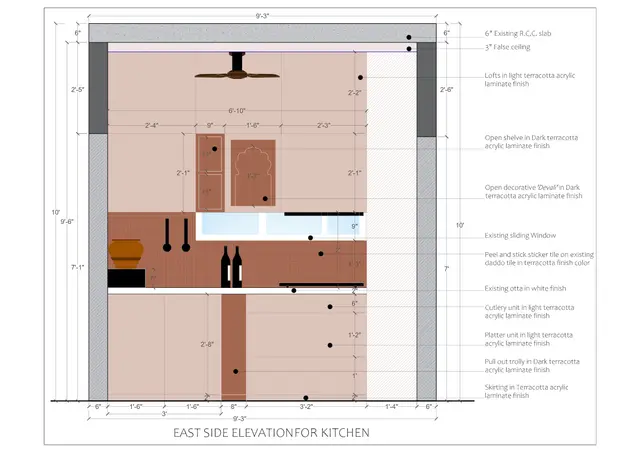Select the 7'-1" vertical dimension

[77, 267]
